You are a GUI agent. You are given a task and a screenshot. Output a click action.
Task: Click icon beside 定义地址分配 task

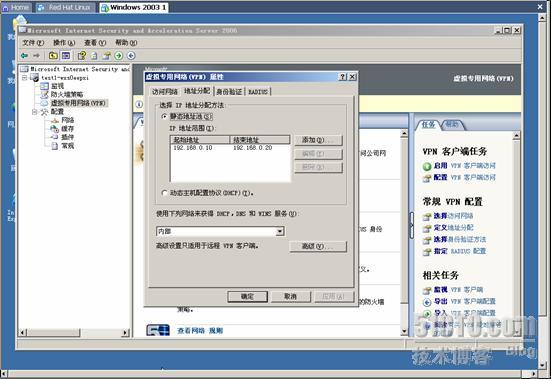tap(427, 228)
